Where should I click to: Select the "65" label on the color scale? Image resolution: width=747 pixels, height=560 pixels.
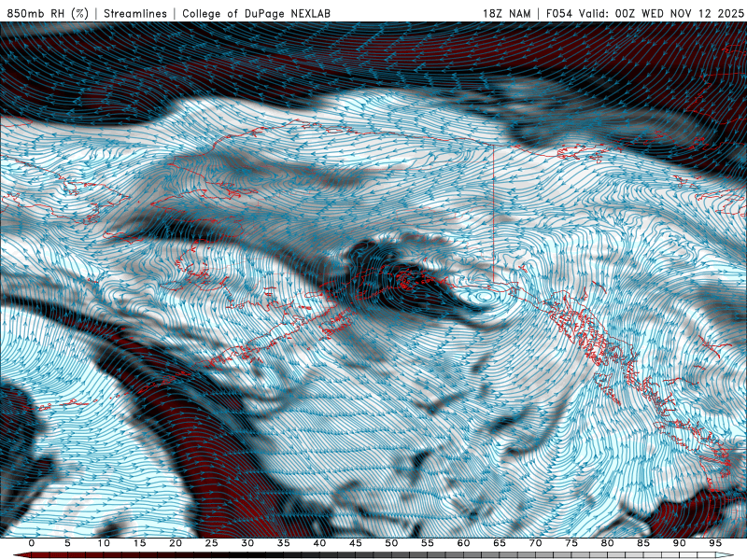pyautogui.click(x=500, y=543)
